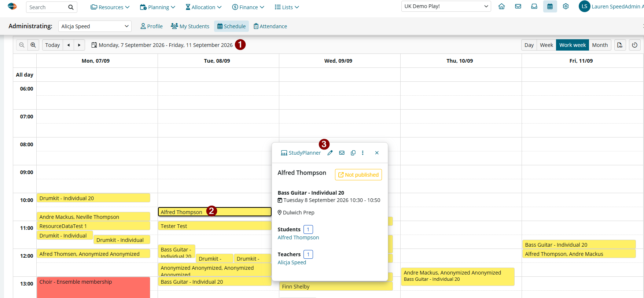This screenshot has width=644, height=298.
Task: Open Alicja Speed teacher link
Action: pos(292,262)
